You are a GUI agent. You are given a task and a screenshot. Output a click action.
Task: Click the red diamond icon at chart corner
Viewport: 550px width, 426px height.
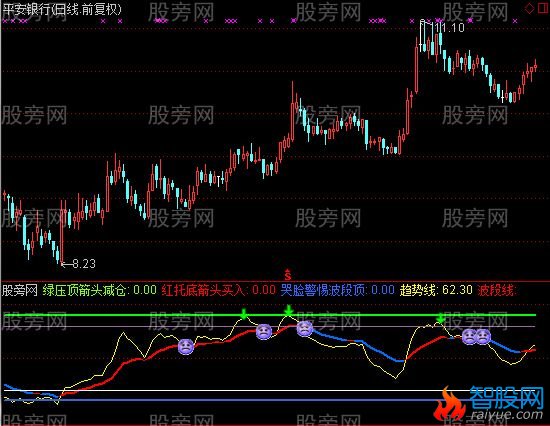point(529,8)
